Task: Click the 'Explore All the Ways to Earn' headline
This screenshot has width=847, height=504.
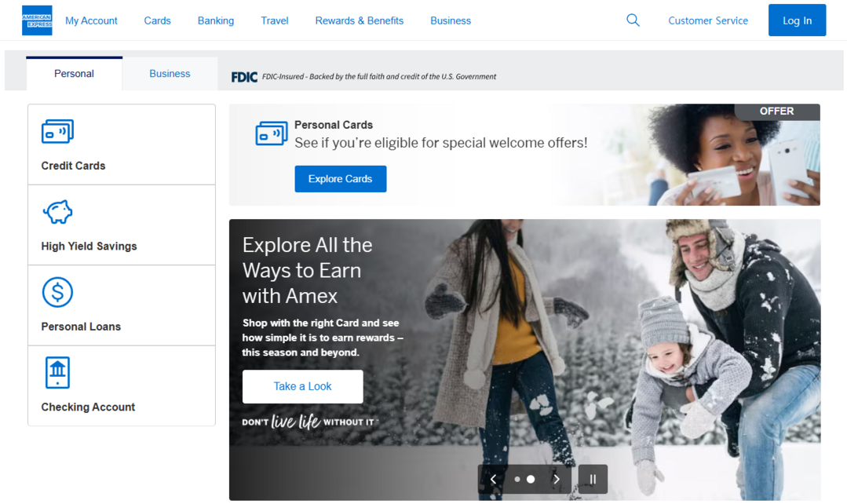Action: [307, 270]
